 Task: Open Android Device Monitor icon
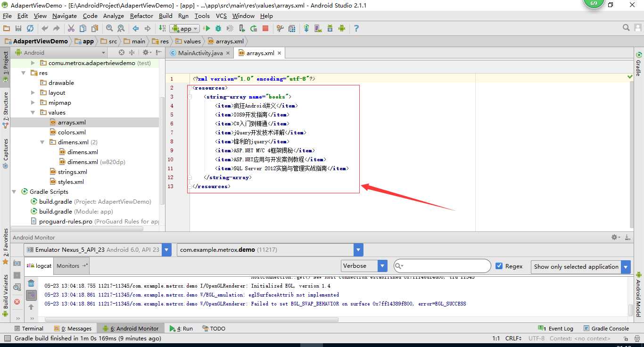coord(342,29)
